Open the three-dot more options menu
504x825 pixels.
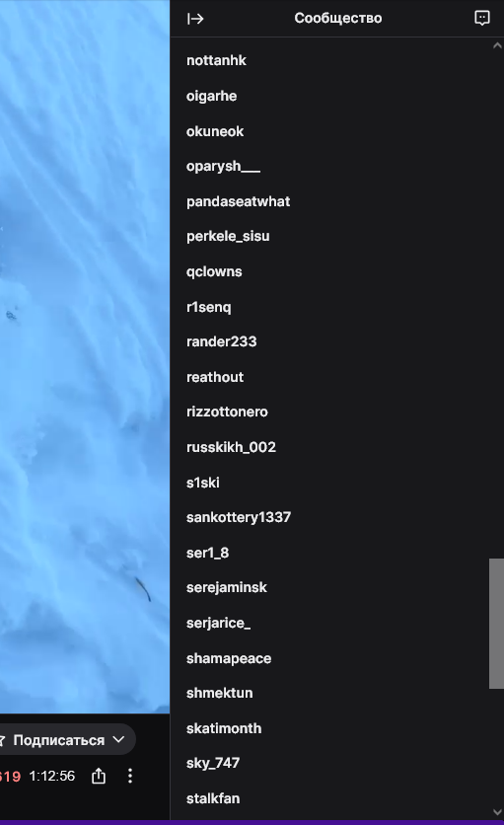(130, 776)
